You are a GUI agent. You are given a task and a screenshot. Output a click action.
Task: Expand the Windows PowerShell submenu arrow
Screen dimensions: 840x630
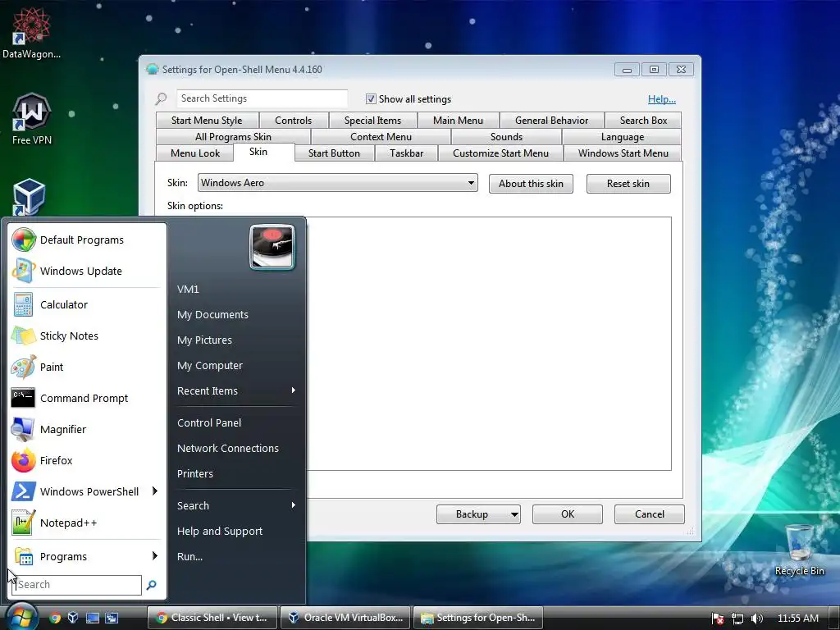pyautogui.click(x=154, y=491)
